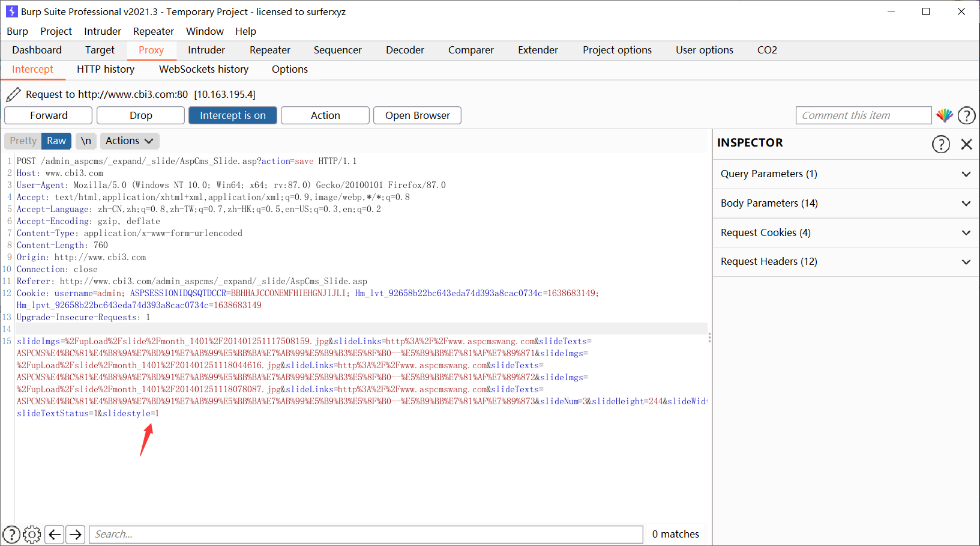Viewport: 980px width, 546px height.
Task: Switch to Pretty view
Action: click(23, 141)
